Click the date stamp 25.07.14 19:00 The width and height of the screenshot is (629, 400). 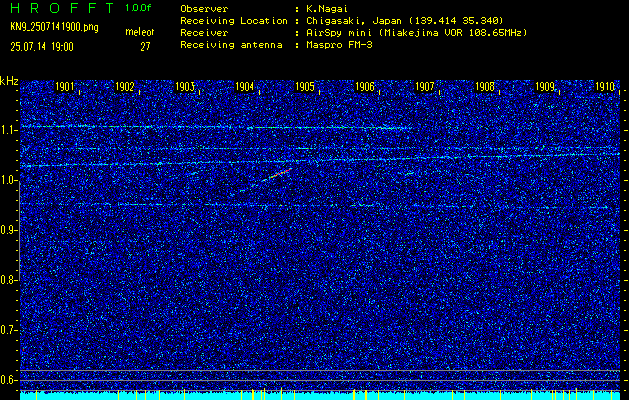pos(42,47)
